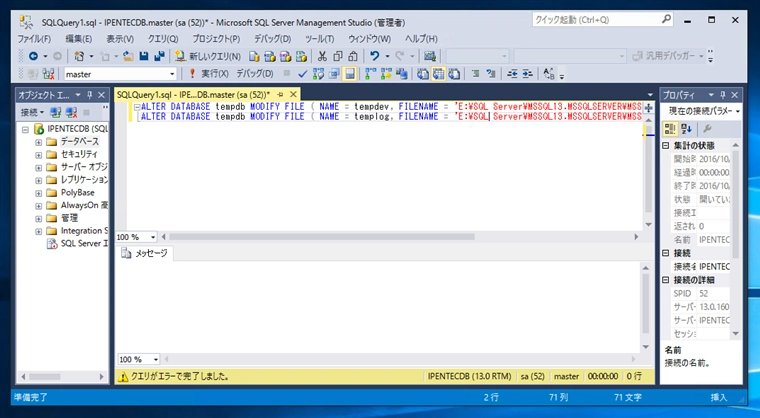Click the Comment Out Selected Lines icon
Image resolution: width=760 pixels, height=418 pixels.
[x=475, y=74]
